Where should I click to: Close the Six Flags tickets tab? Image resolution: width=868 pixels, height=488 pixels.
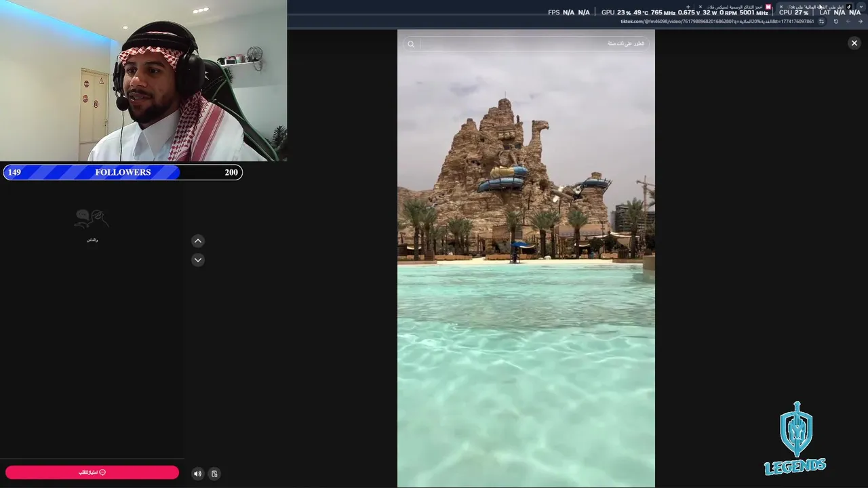701,7
